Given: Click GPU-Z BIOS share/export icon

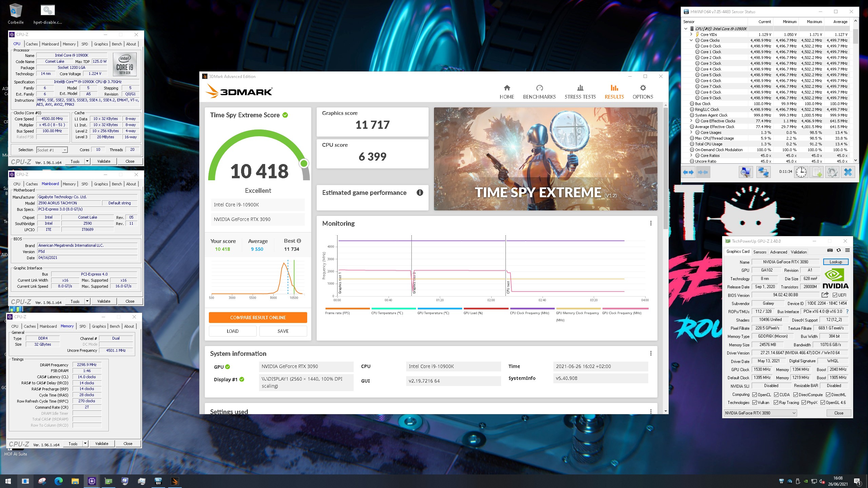Looking at the screenshot, I should [x=825, y=295].
